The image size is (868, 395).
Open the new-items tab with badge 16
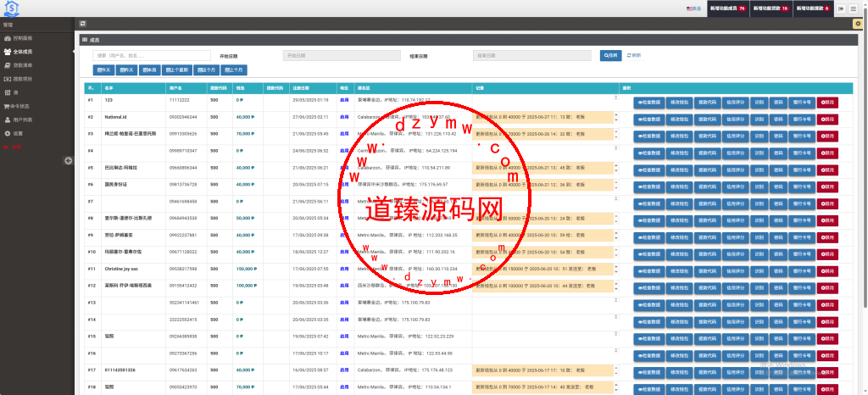(x=771, y=8)
